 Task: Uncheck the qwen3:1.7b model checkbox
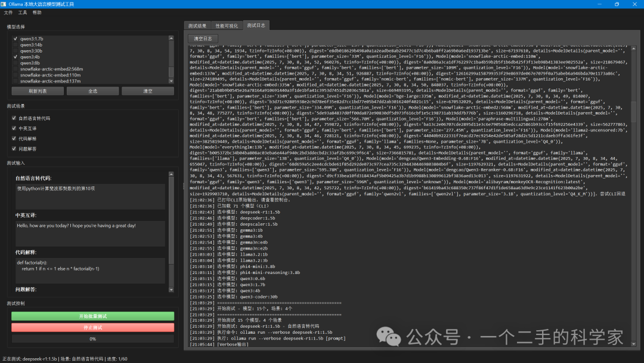pyautogui.click(x=16, y=39)
